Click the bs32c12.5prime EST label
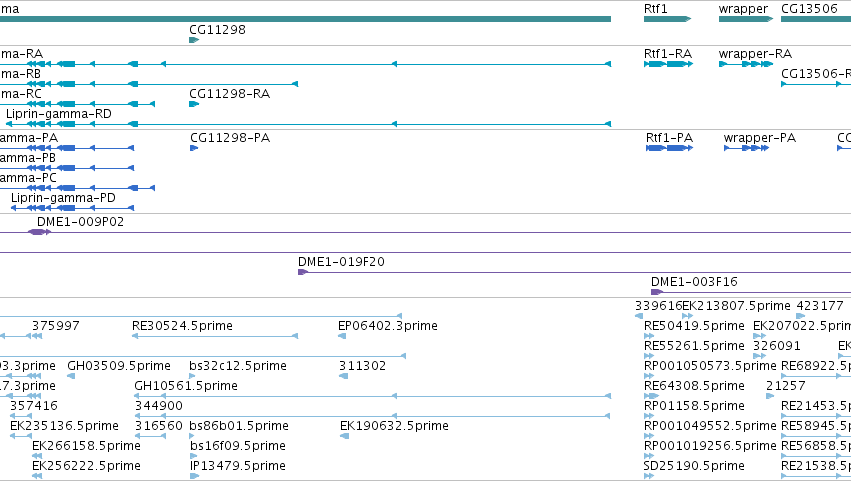Viewport: 851px width, 481px height. (x=238, y=365)
